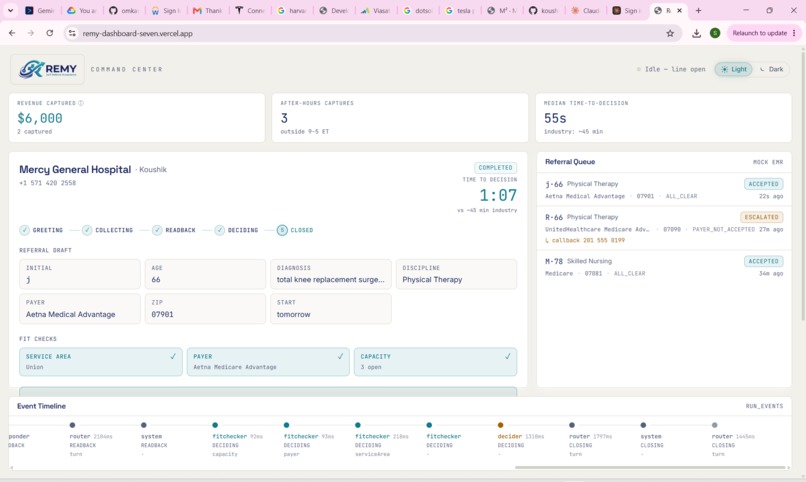Select the fitchecker serviceArea timeline marker
This screenshot has height=482, width=806.
coord(358,425)
